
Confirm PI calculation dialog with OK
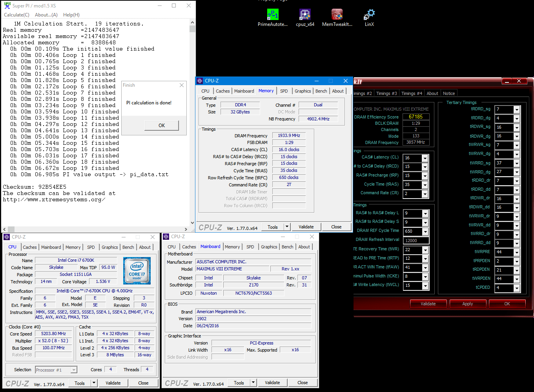point(162,125)
